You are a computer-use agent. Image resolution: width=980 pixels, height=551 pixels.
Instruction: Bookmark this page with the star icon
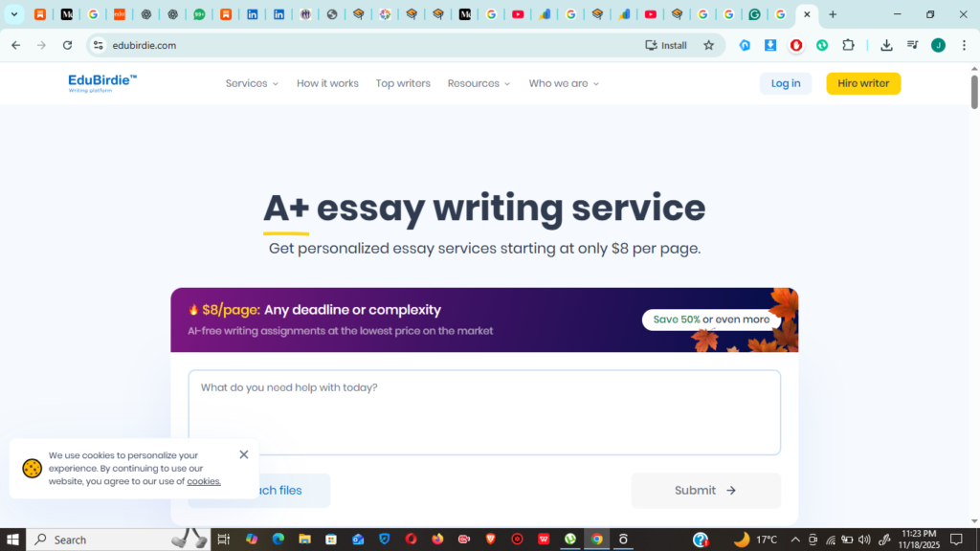[x=708, y=45]
